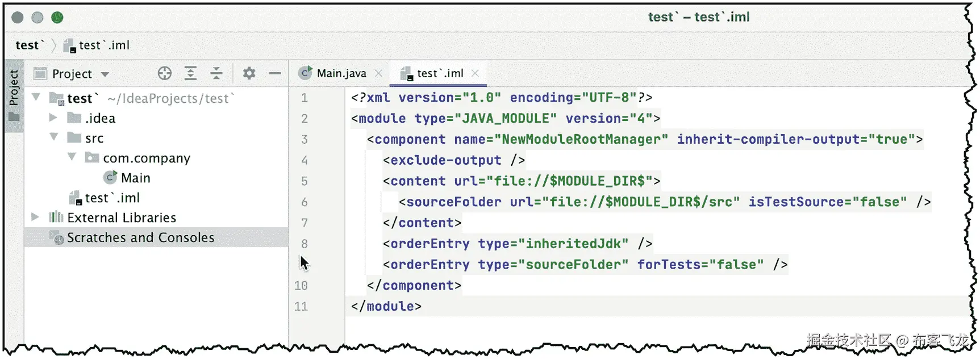The image size is (980, 359).
Task: Open Project panel settings gear
Action: (249, 73)
